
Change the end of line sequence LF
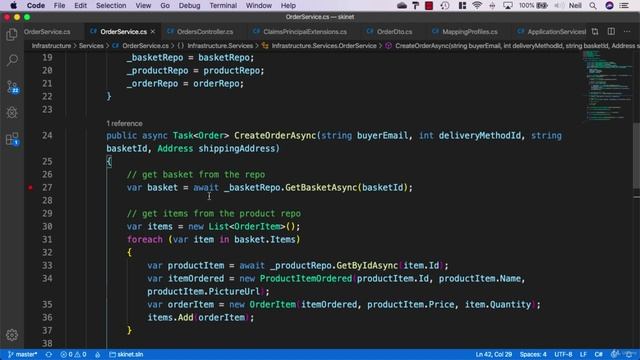pos(583,354)
